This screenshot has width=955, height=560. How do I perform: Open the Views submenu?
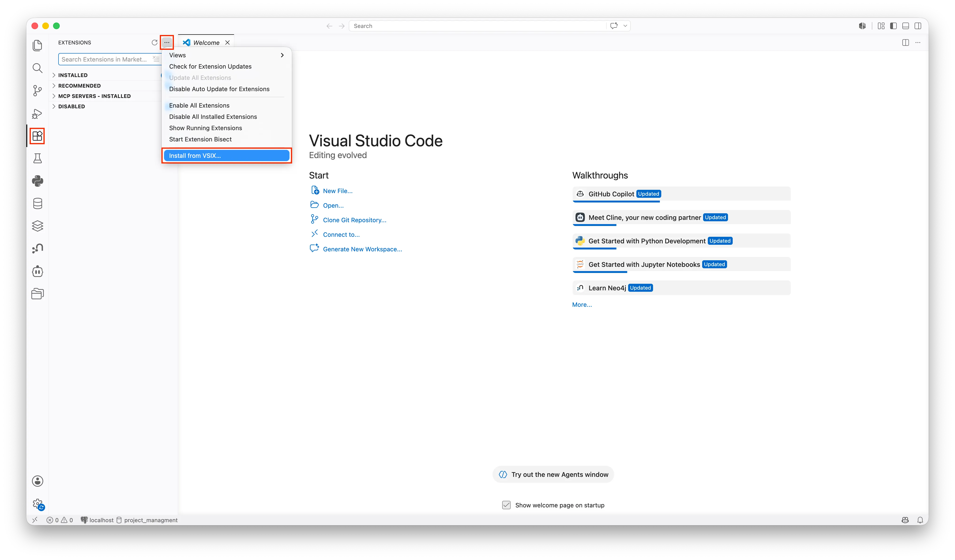coord(227,55)
